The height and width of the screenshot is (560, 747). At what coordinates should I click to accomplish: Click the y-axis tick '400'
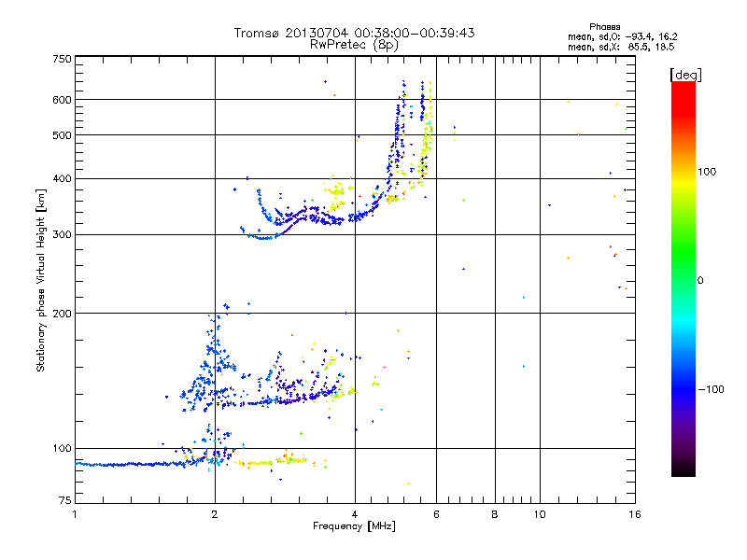[x=62, y=178]
